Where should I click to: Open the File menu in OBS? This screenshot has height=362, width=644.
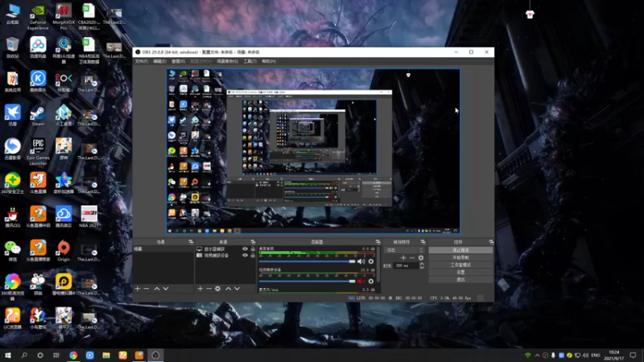pyautogui.click(x=142, y=61)
